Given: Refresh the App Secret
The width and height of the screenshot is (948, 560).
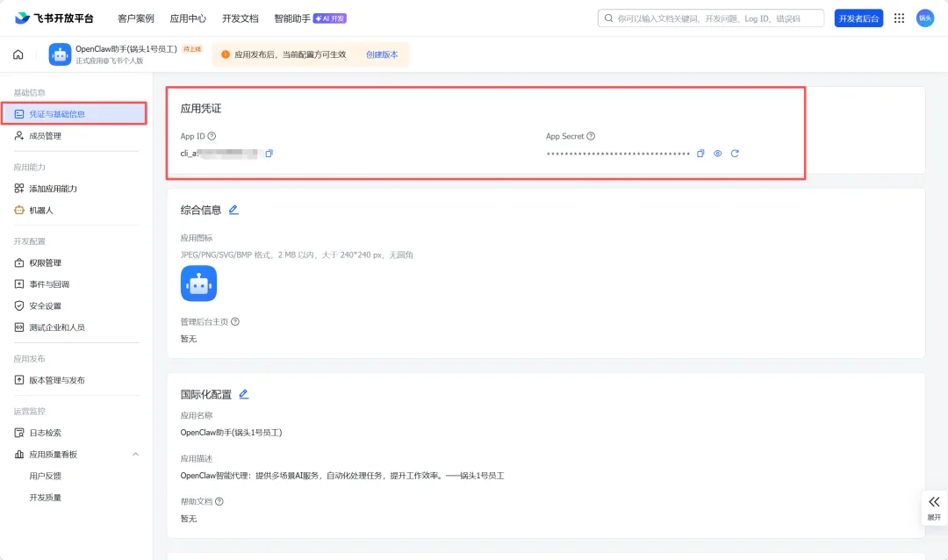Looking at the screenshot, I should click(735, 154).
